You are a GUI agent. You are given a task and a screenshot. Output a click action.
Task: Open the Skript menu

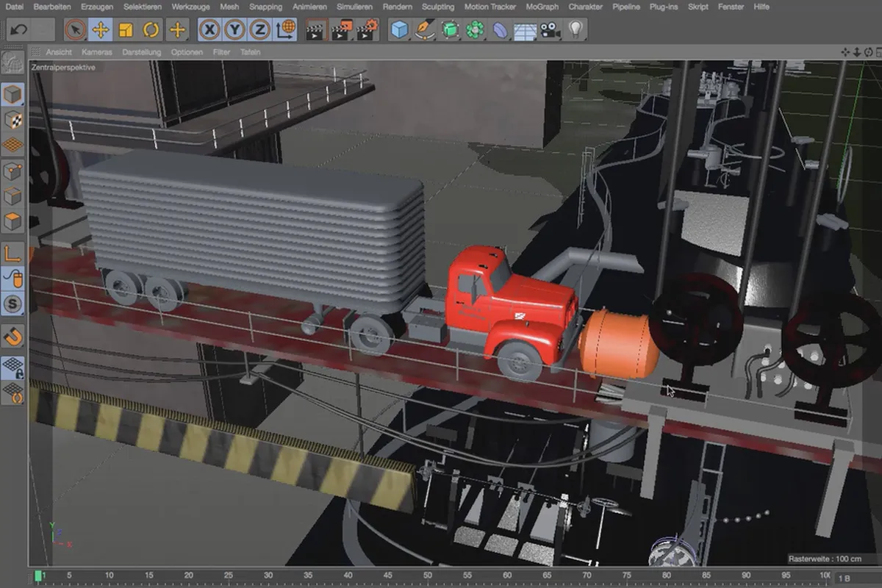click(698, 7)
